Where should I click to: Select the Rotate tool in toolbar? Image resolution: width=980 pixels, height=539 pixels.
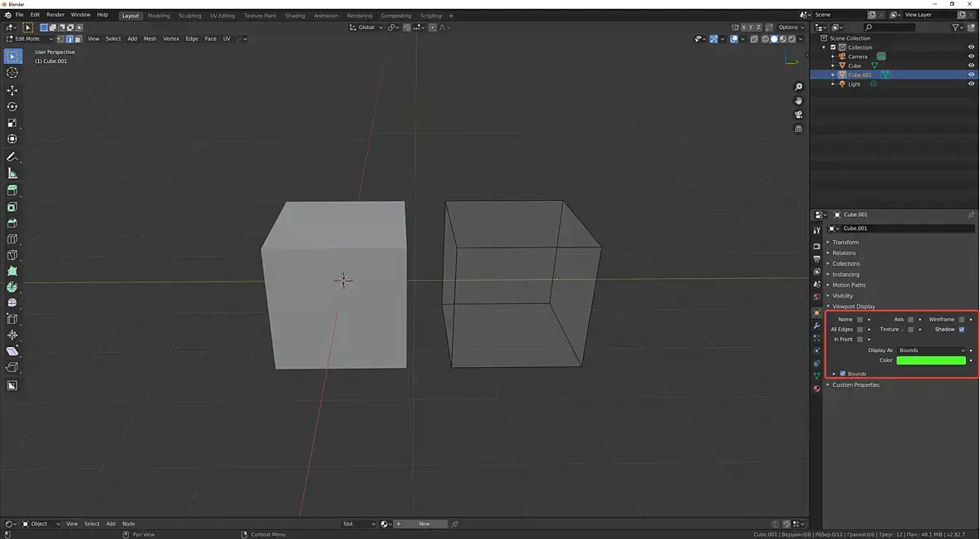pyautogui.click(x=12, y=107)
